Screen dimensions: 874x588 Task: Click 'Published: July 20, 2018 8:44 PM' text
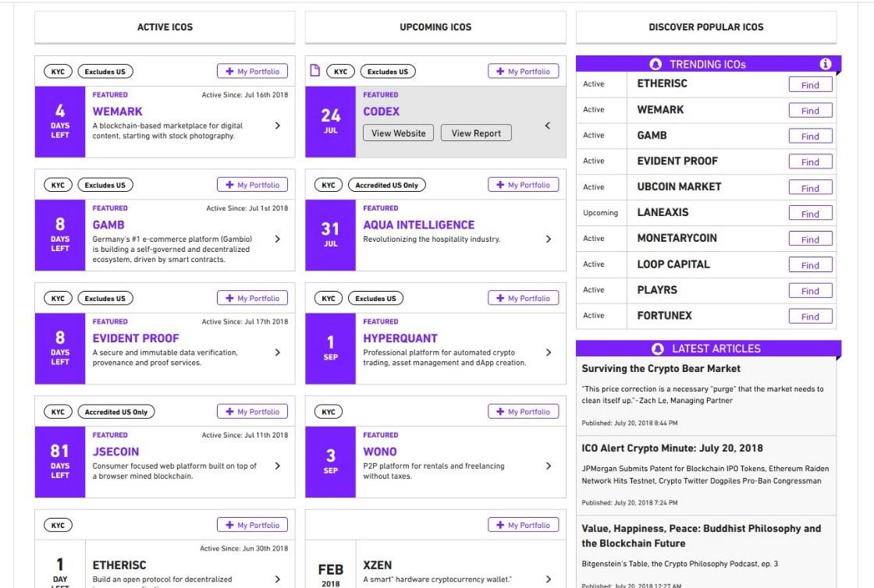pos(630,423)
